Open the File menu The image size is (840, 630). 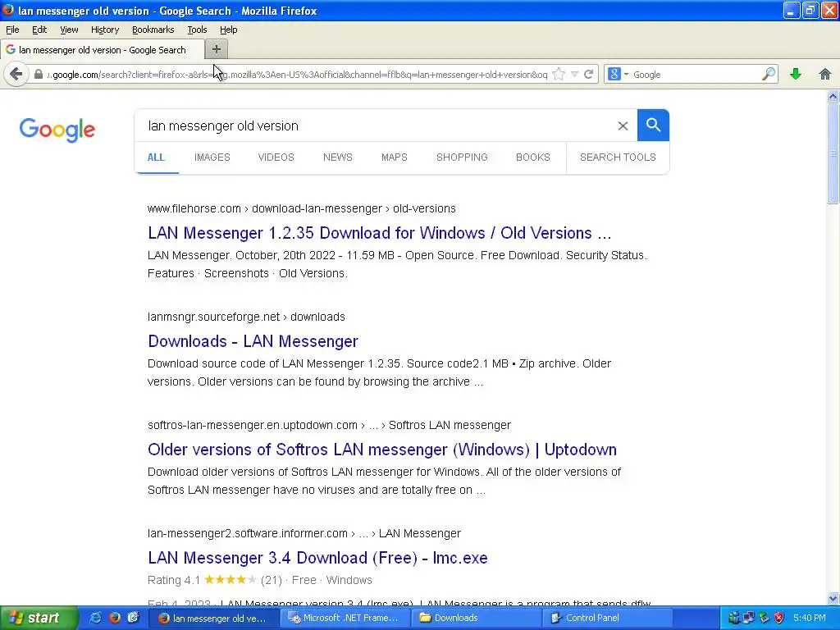point(12,30)
